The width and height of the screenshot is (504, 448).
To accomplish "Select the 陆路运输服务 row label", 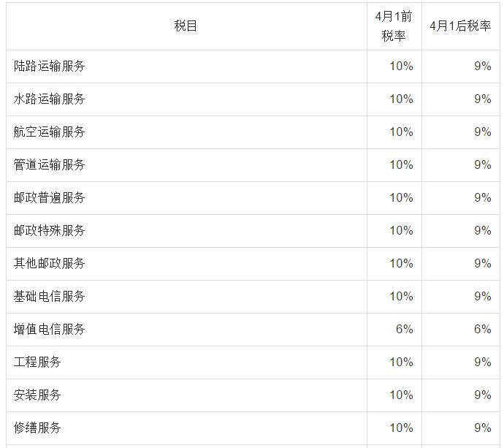I will pyautogui.click(x=50, y=67).
